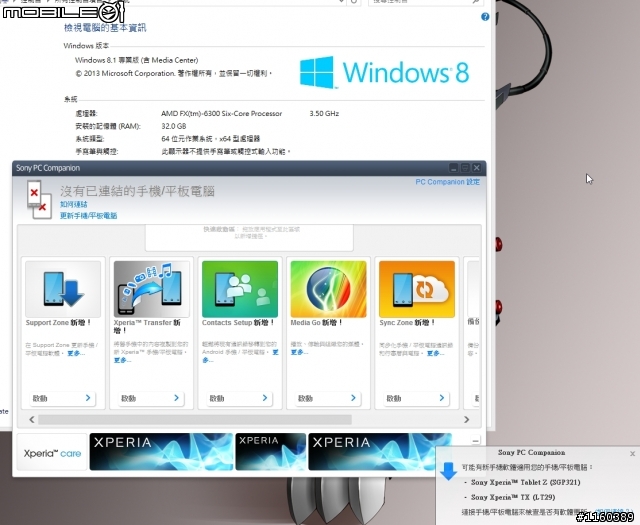Click the 如何連結 link

click(x=73, y=204)
